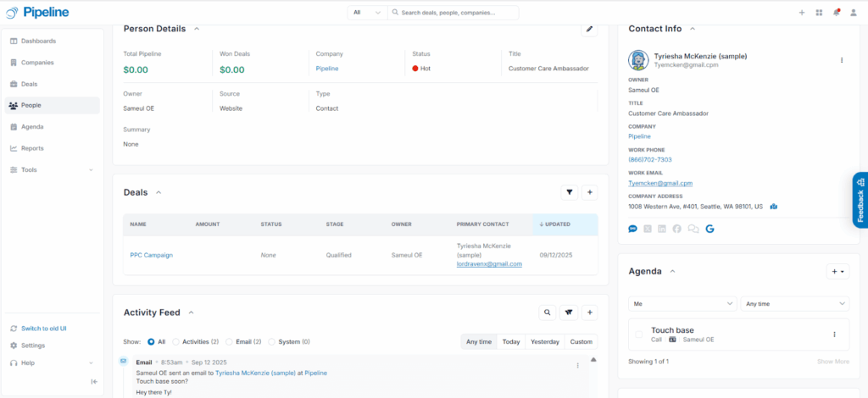
Task: Click the pencil edit icon in Person Details
Action: [589, 29]
